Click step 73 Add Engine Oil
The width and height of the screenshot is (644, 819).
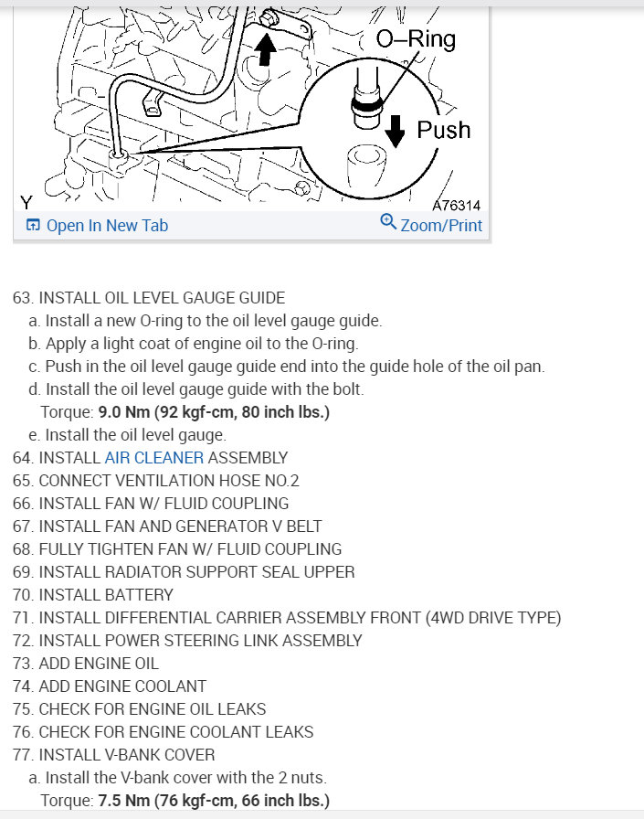coord(86,664)
